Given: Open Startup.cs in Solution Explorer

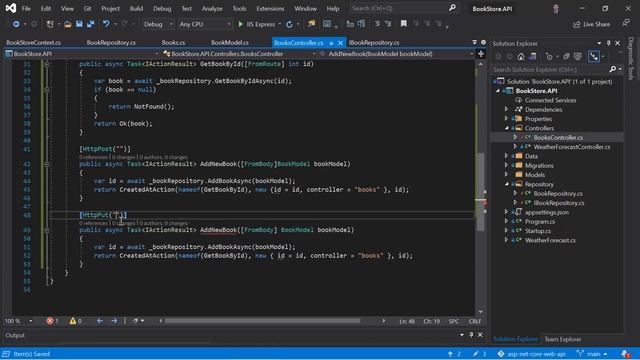Looking at the screenshot, I should pos(538,231).
